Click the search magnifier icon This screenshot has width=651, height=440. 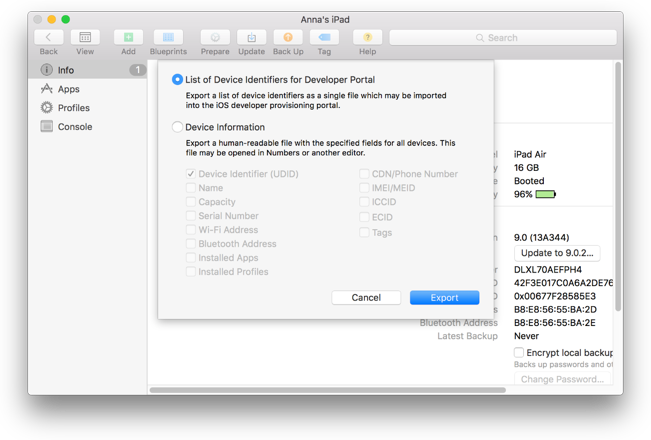[480, 38]
